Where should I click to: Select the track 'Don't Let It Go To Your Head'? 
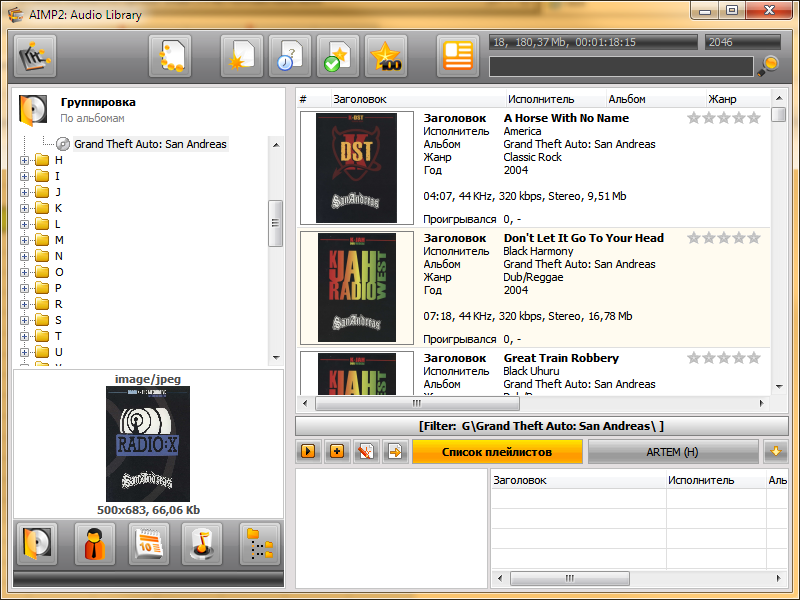click(x=584, y=238)
